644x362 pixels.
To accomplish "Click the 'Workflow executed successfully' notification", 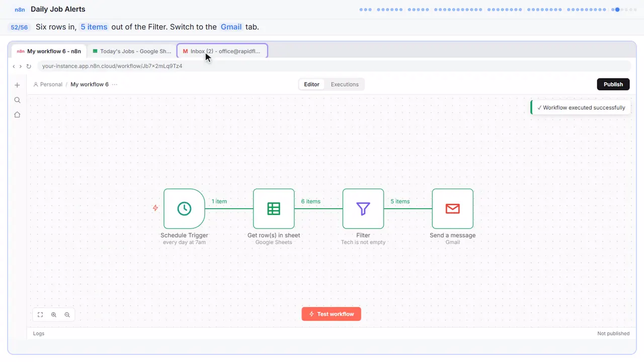I will point(581,108).
